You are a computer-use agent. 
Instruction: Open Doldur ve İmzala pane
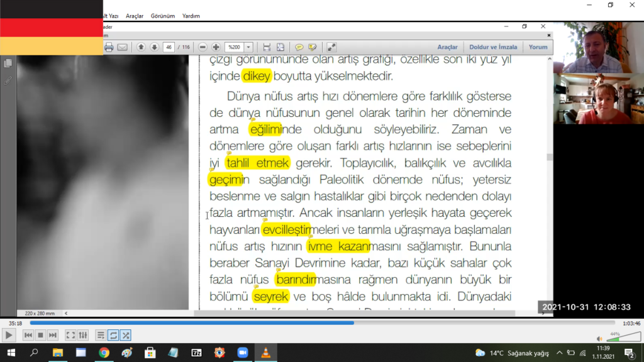[x=493, y=47]
